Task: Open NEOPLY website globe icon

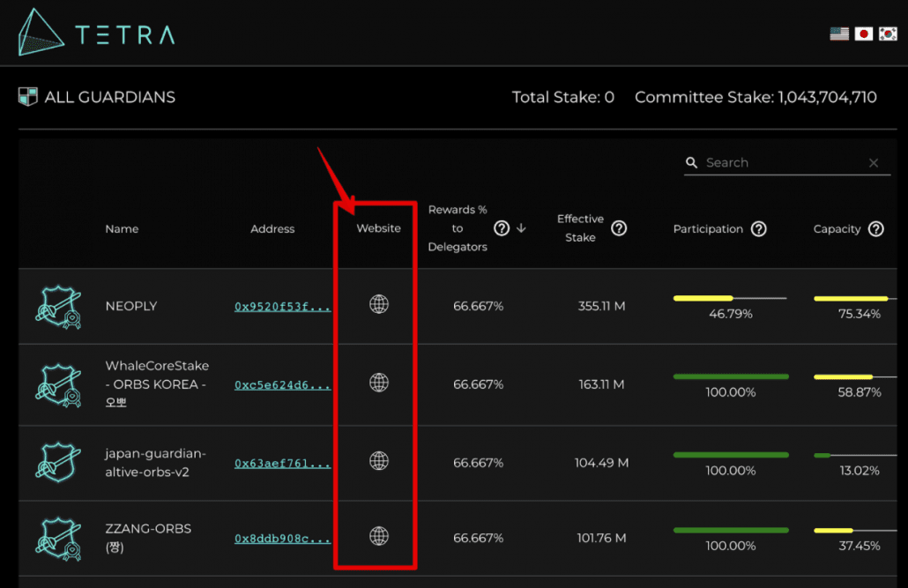Action: tap(379, 304)
